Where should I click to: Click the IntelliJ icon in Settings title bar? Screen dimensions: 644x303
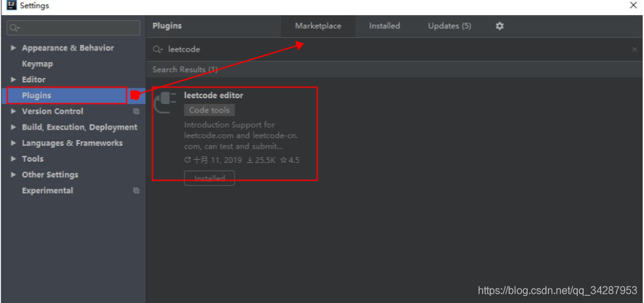pos(12,5)
